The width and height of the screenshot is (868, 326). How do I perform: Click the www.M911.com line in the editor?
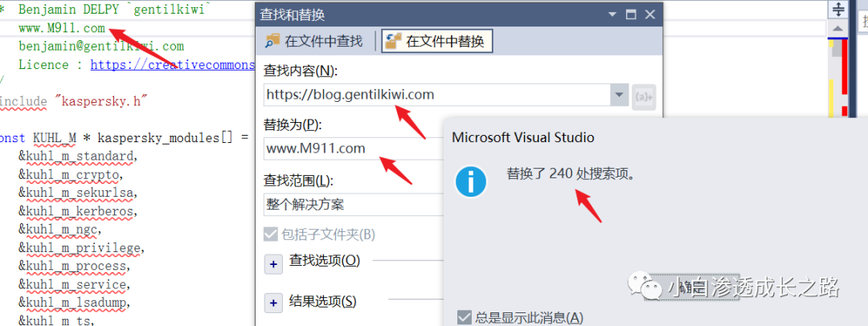click(x=62, y=27)
